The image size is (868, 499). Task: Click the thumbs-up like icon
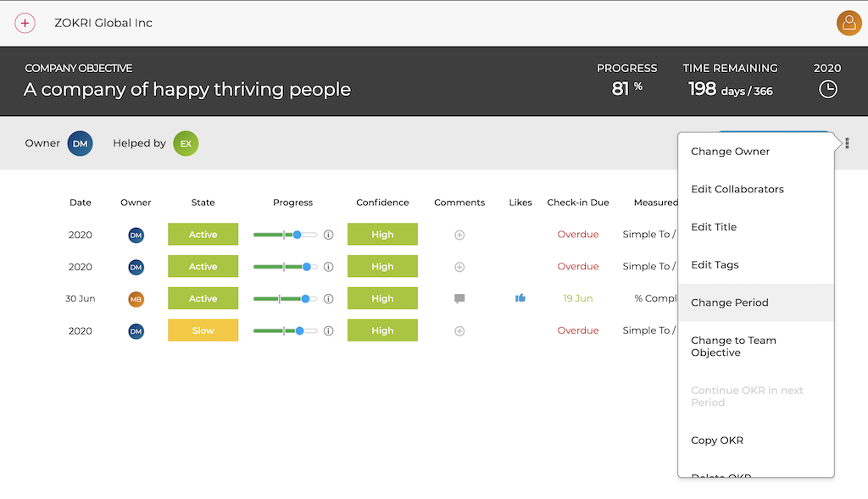click(520, 298)
